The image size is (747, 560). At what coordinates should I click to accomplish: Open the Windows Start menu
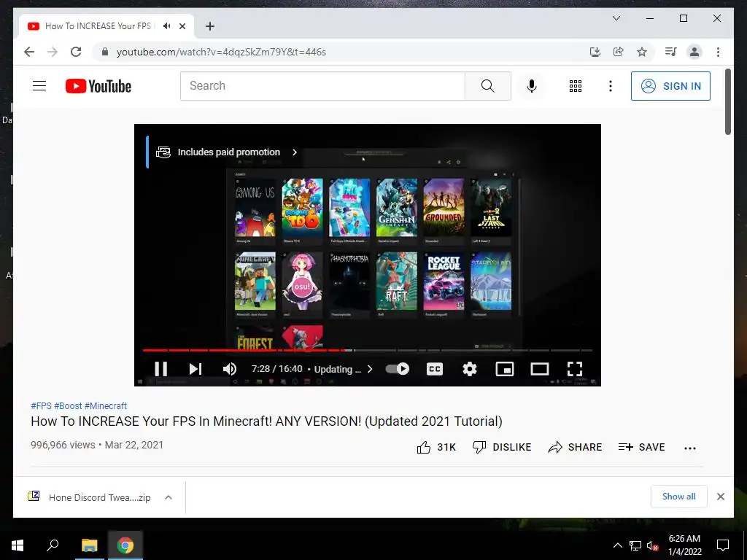(18, 545)
